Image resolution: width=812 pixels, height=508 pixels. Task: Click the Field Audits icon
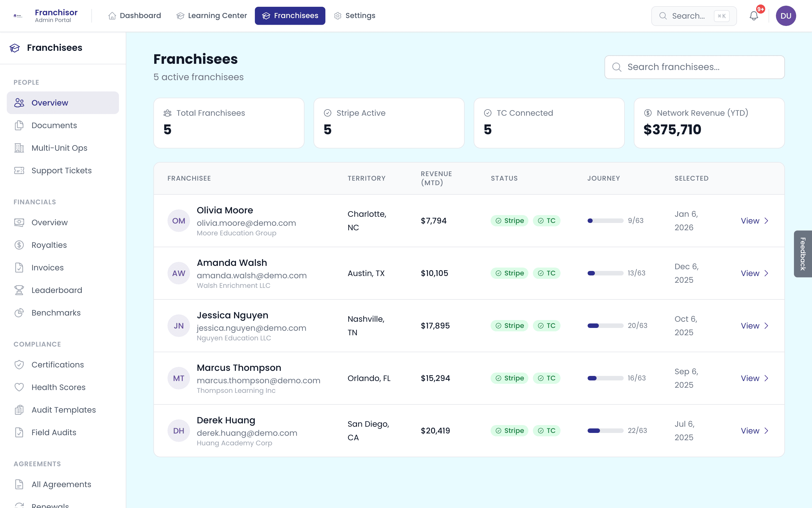19,432
